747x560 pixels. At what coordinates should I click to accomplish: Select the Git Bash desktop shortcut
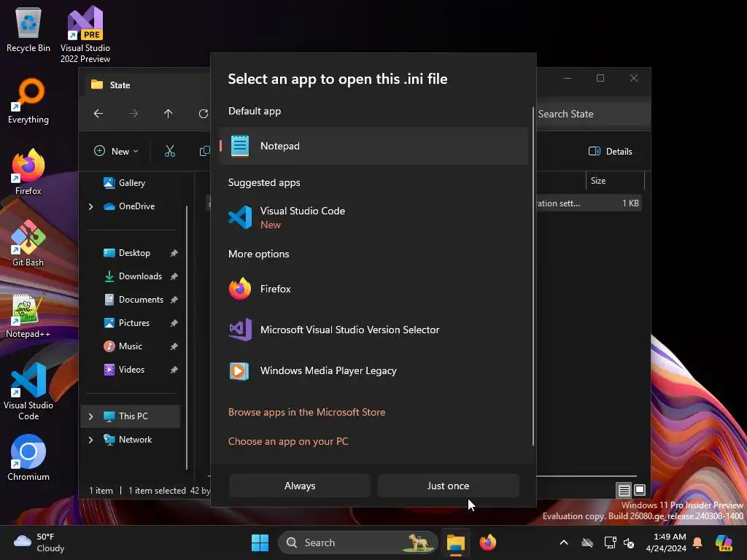[x=28, y=244]
